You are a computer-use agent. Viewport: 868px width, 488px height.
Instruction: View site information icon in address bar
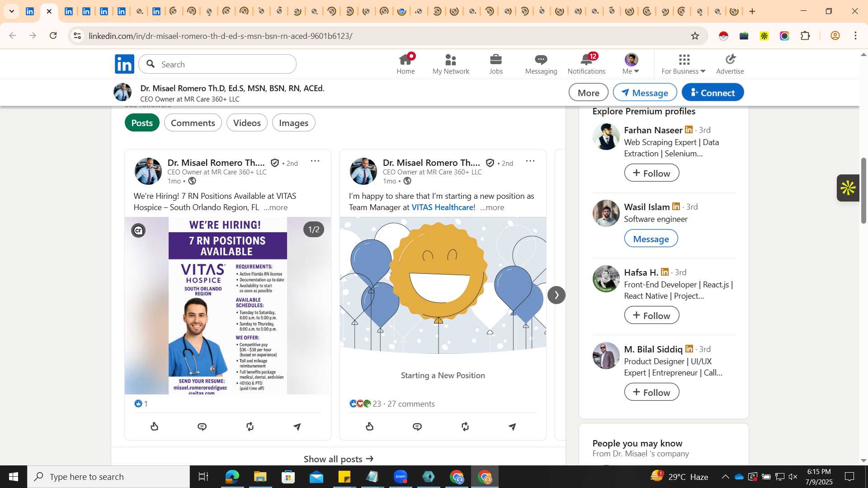point(77,36)
